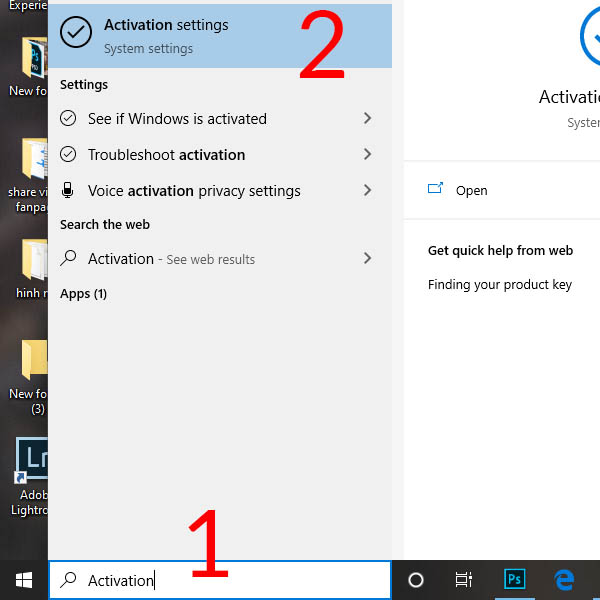Open Cortana circle icon on taskbar
Image resolution: width=600 pixels, height=600 pixels.
tap(416, 580)
